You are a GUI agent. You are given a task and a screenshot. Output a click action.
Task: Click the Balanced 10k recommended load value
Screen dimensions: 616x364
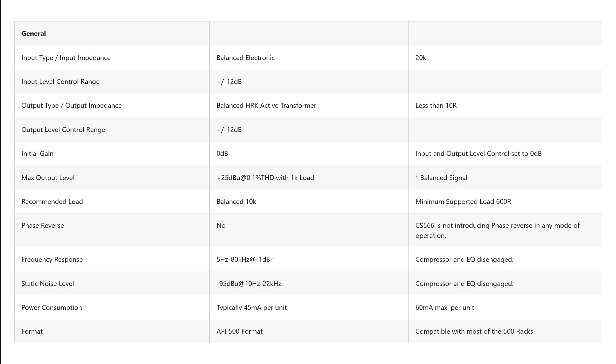(x=236, y=201)
